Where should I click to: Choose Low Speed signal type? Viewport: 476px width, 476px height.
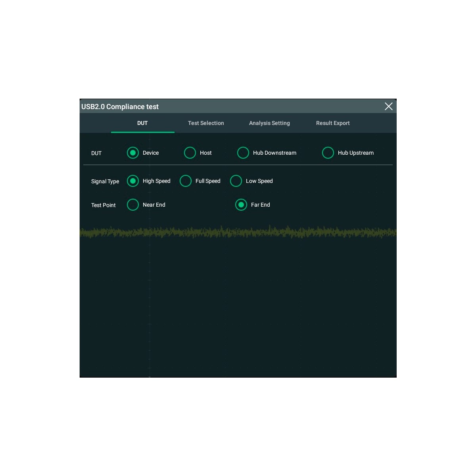(236, 181)
